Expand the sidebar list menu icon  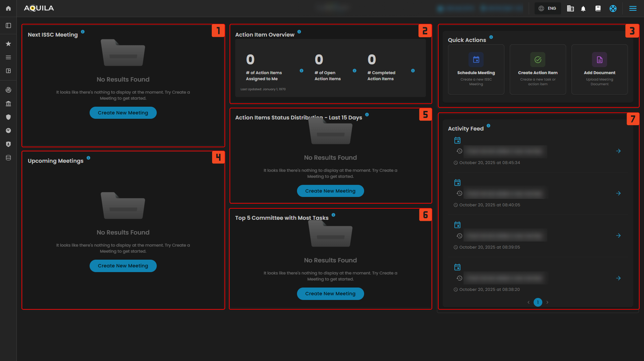point(8,57)
